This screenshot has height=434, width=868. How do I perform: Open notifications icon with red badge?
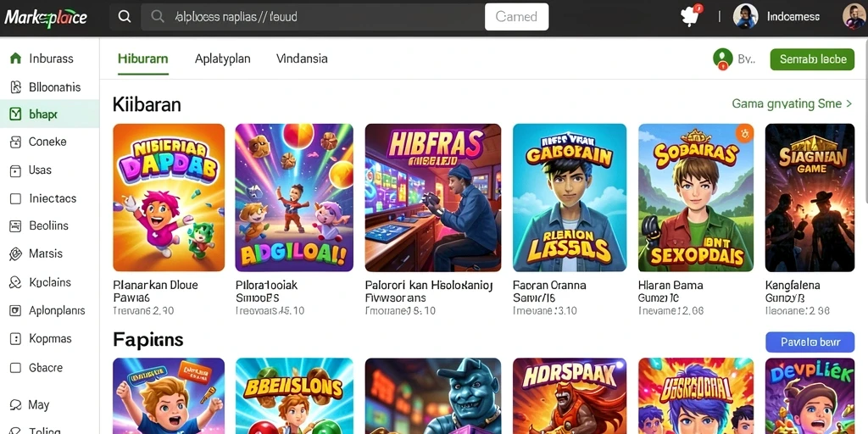pos(691,15)
